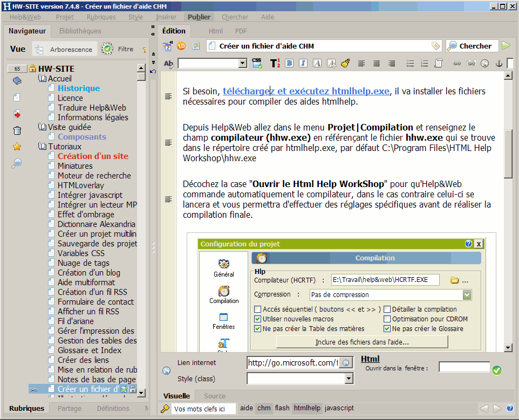This screenshot has height=420, width=519.
Task: Expand the Visite guidée tree node
Action: pos(42,127)
